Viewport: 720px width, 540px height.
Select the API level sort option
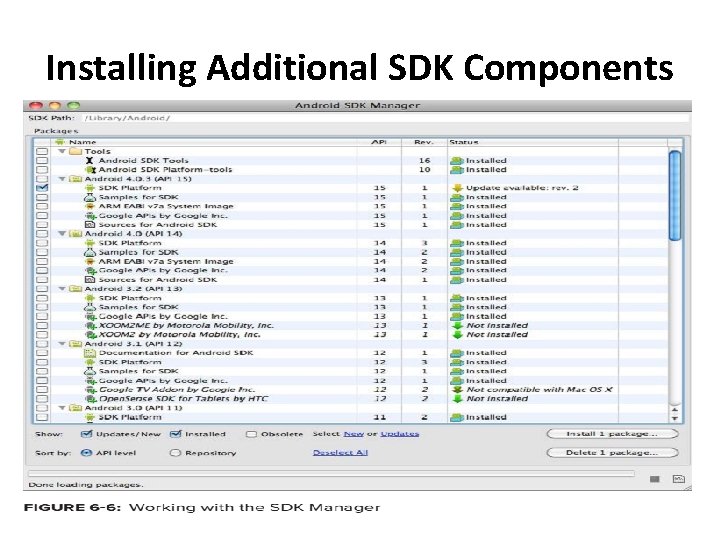tap(86, 453)
